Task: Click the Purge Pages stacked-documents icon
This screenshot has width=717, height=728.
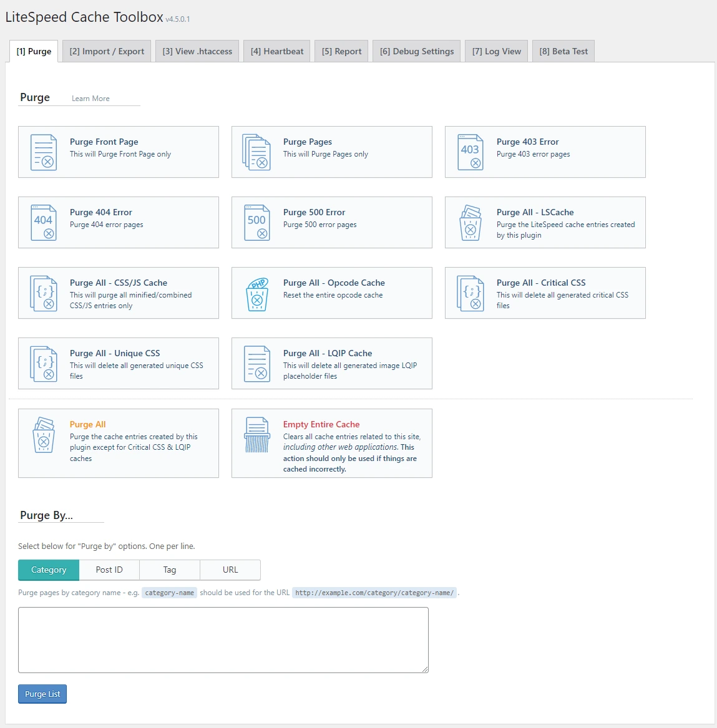Action: (x=256, y=152)
